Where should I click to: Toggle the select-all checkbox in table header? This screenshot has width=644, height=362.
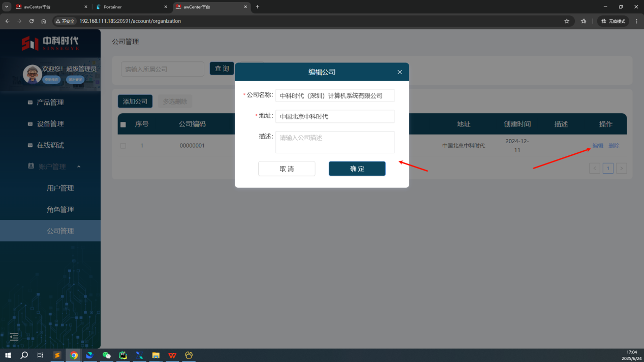click(x=123, y=124)
